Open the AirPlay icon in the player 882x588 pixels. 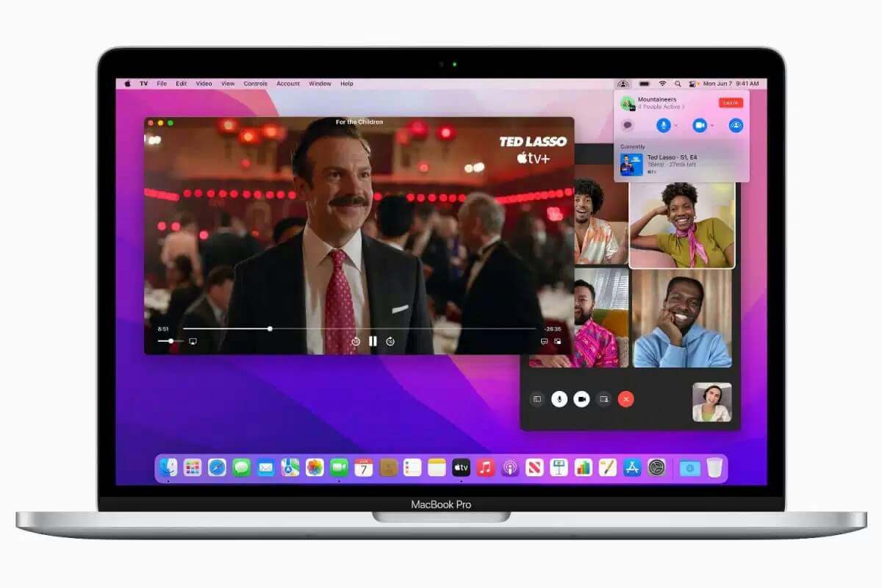(193, 341)
